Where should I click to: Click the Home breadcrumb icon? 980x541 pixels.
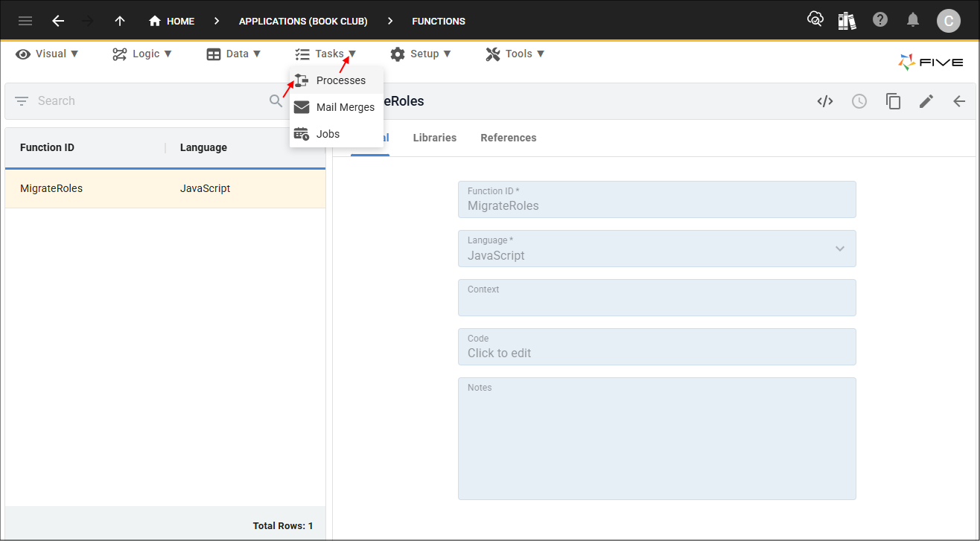155,21
